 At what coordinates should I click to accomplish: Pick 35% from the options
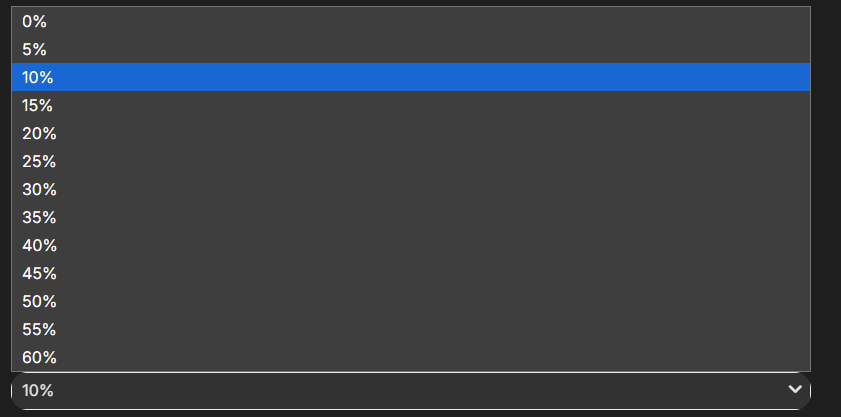(411, 217)
